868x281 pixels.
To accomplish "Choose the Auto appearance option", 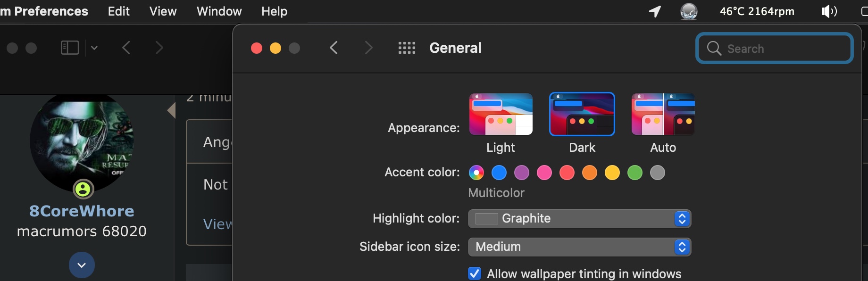I will (663, 114).
